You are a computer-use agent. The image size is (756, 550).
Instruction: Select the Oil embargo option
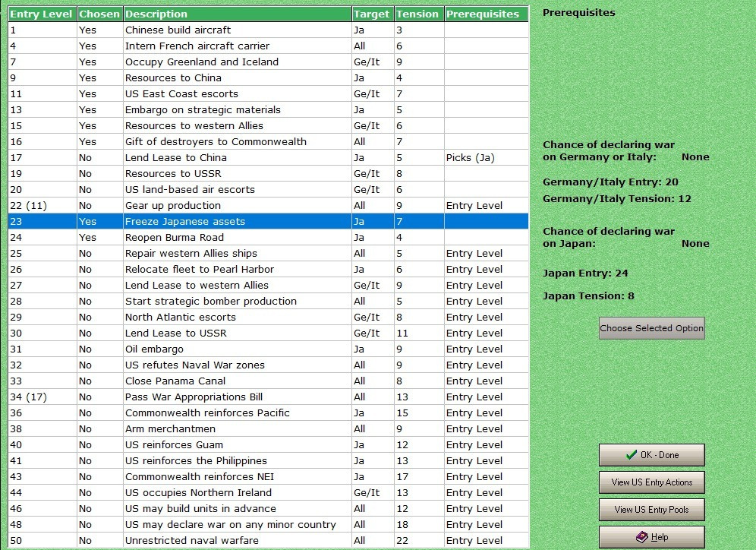point(268,349)
